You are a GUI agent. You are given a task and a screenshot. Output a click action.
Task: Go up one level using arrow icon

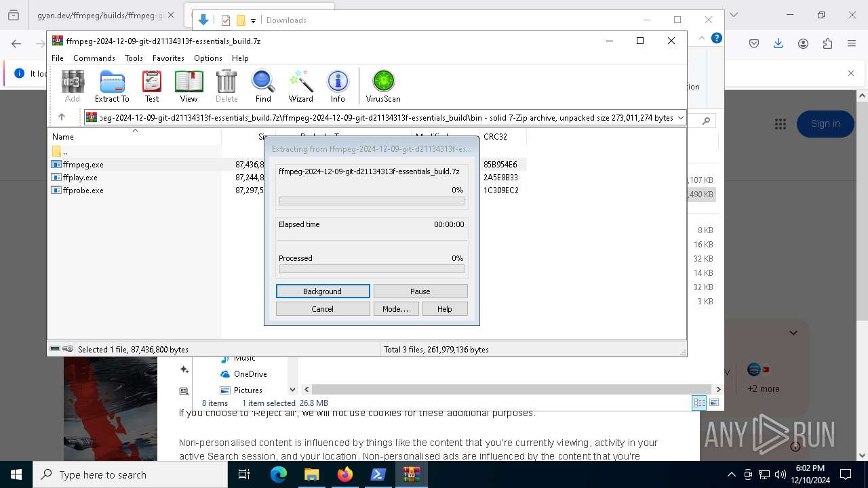pyautogui.click(x=62, y=117)
